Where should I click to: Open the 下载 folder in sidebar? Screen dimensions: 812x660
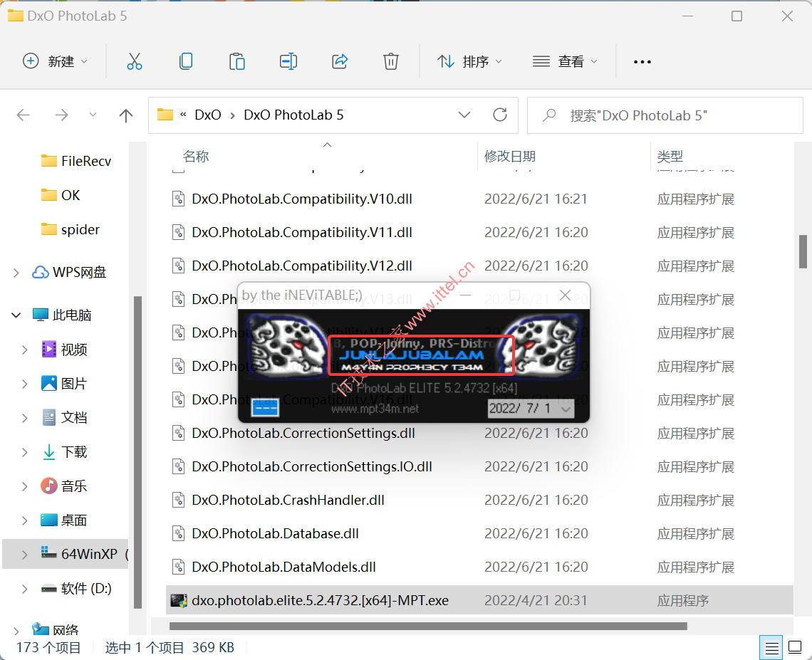pyautogui.click(x=64, y=452)
